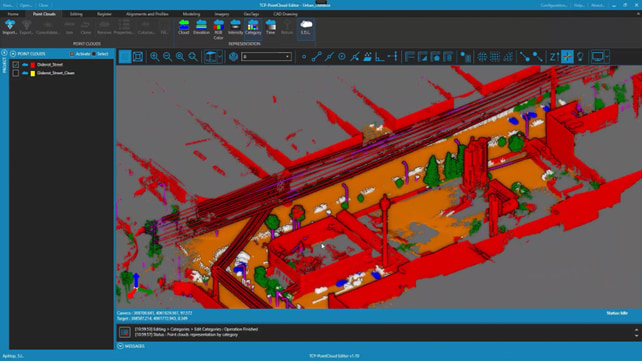Viewport: 642px width, 361px height.
Task: Toggle the Select checkbox
Action: [94, 54]
